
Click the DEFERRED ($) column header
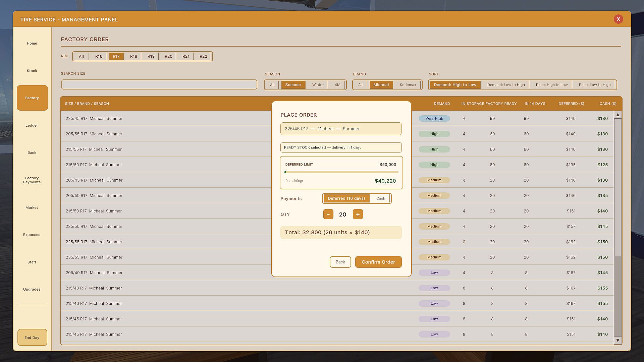(x=571, y=104)
